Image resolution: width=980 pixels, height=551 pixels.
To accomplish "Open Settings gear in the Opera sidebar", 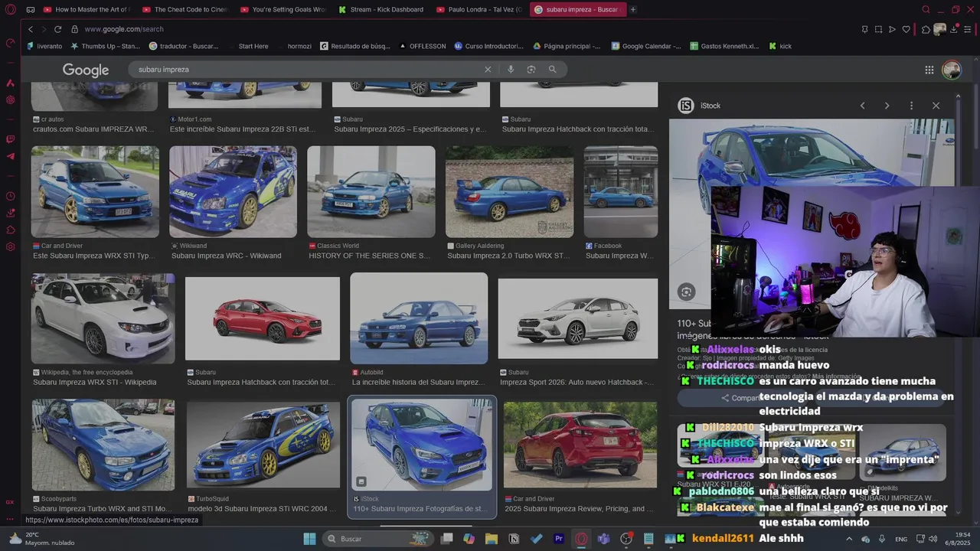I will point(10,246).
